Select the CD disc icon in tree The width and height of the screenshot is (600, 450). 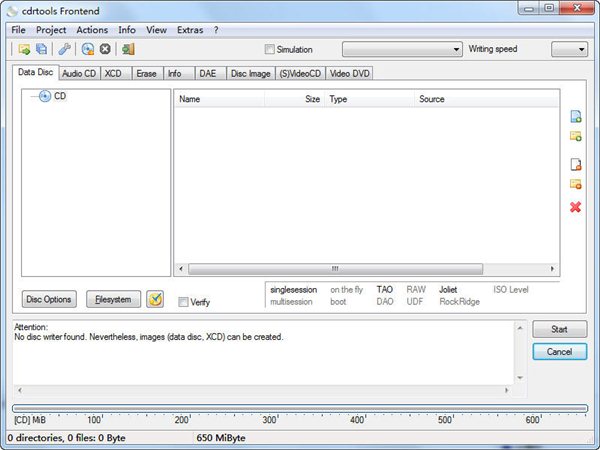pyautogui.click(x=45, y=96)
